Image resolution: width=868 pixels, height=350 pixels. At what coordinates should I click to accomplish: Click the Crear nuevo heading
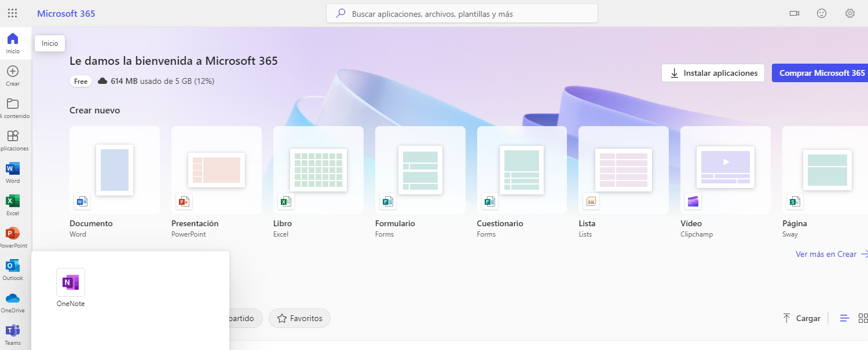95,110
